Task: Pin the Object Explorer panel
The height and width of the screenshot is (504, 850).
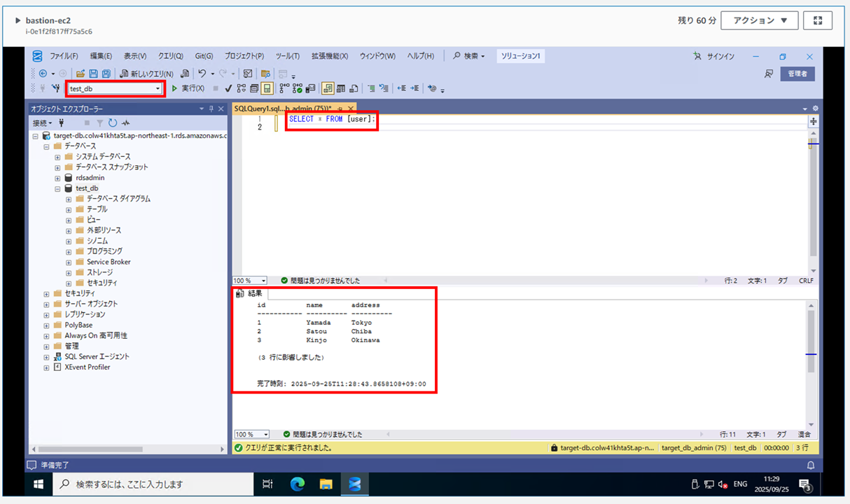Action: coord(211,109)
